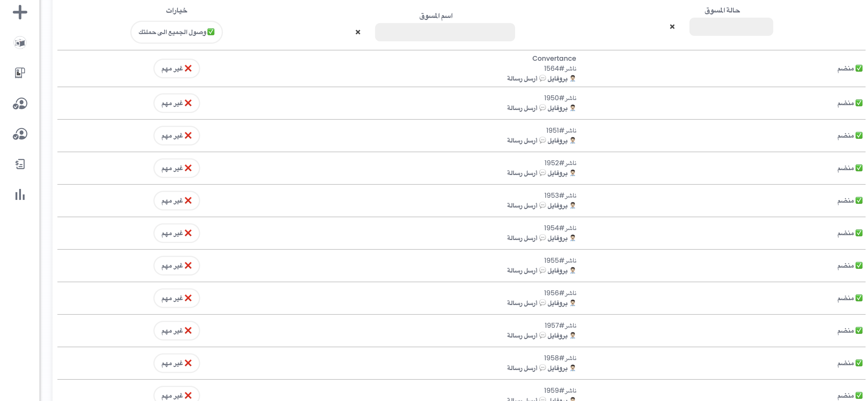Screen dimensions: 868x401
Task: Clear the اسم المسوق filter with X
Action: (358, 32)
